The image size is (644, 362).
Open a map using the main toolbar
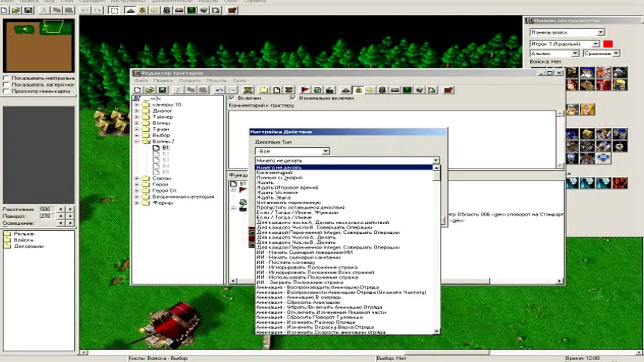pyautogui.click(x=16, y=10)
